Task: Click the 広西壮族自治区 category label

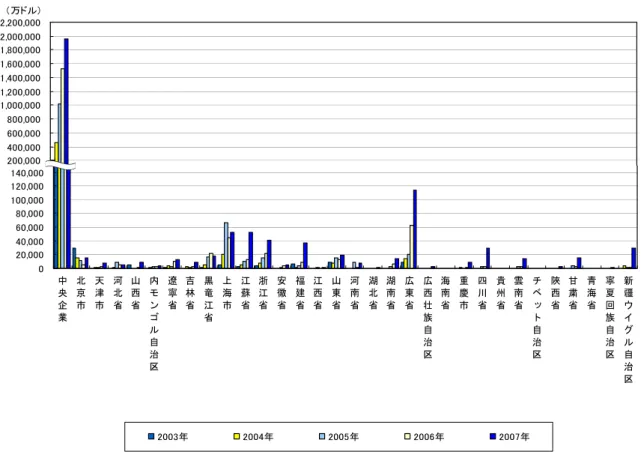Action: point(428,317)
